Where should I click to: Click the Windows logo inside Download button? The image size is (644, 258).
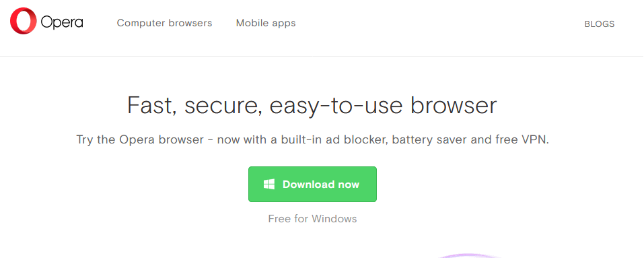269,184
